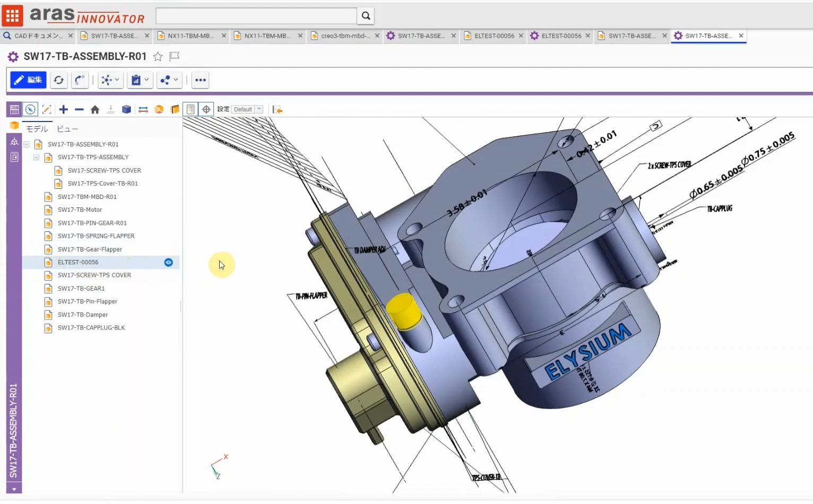
Task: Open the more actions ellipsis menu
Action: (200, 80)
